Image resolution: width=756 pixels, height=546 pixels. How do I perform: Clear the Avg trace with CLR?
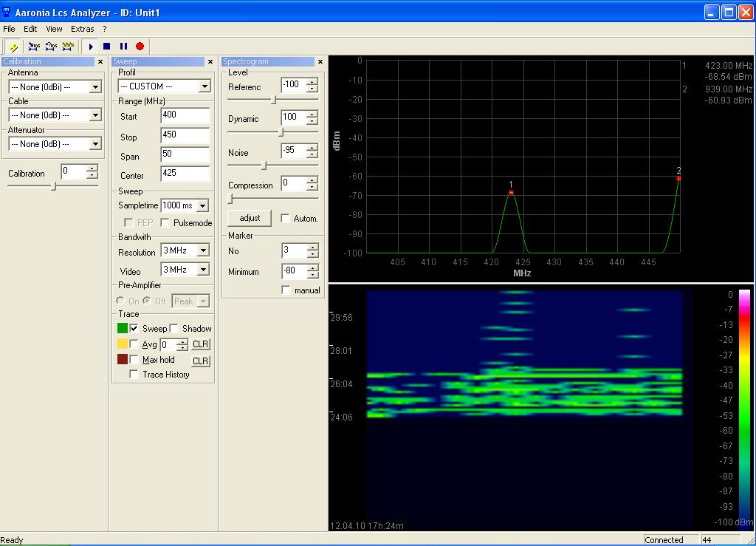(201, 344)
